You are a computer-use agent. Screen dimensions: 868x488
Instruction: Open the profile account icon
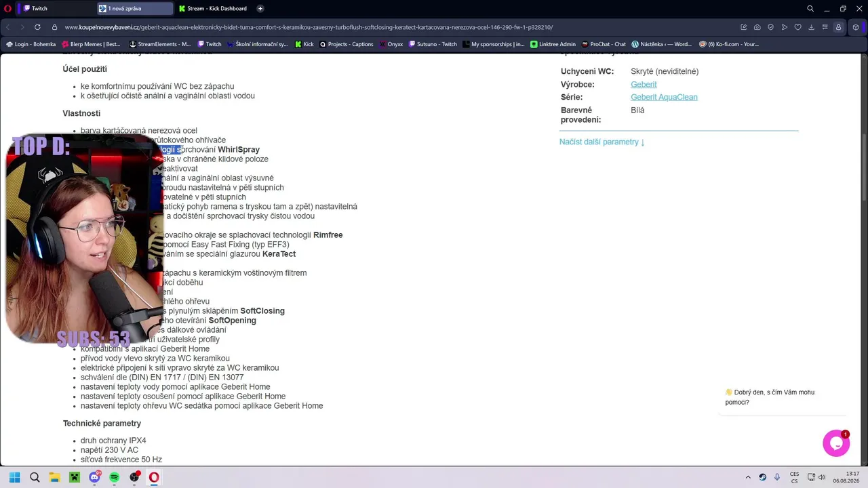click(x=839, y=27)
